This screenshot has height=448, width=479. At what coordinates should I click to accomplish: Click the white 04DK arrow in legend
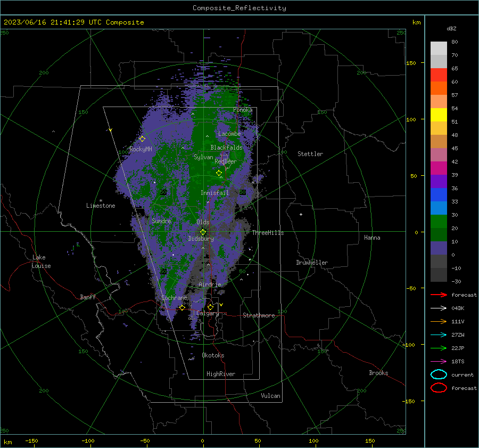[439, 308]
